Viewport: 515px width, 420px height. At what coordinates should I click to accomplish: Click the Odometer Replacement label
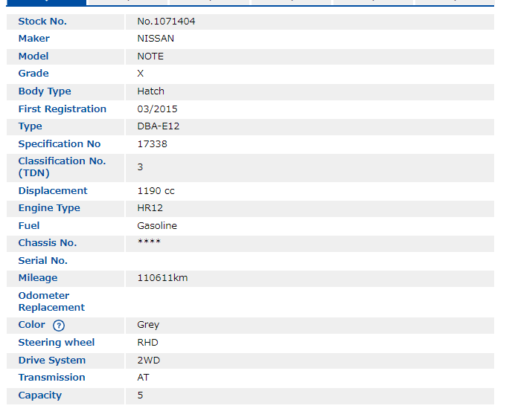51,302
